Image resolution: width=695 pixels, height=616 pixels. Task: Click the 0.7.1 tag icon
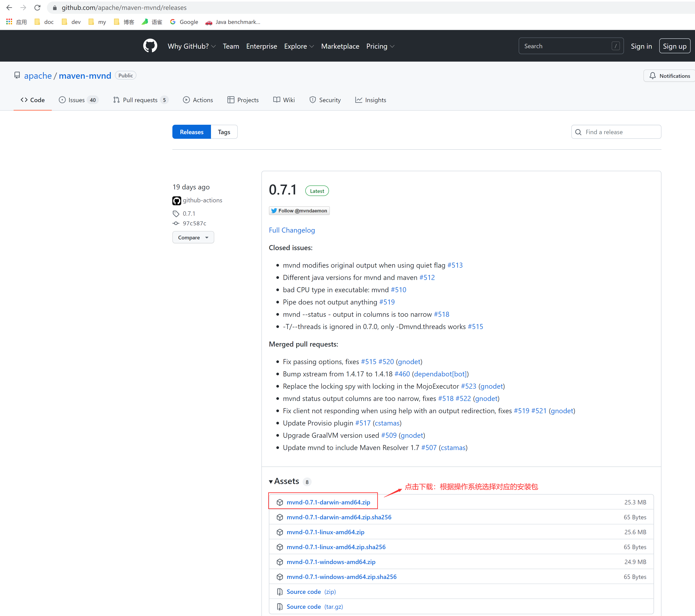coord(176,214)
